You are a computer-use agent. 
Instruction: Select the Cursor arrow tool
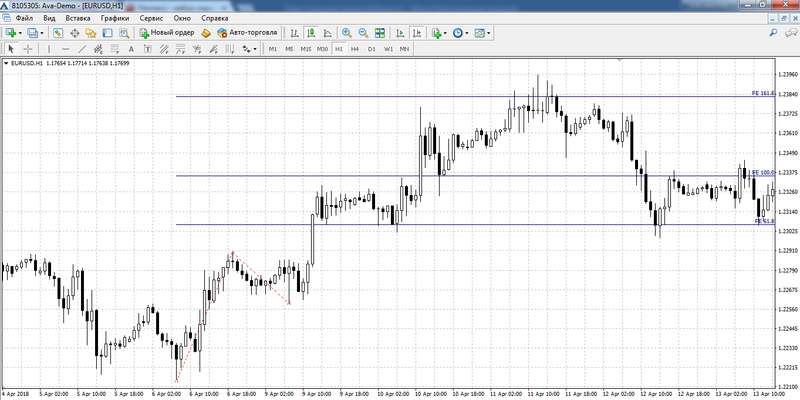click(12, 49)
